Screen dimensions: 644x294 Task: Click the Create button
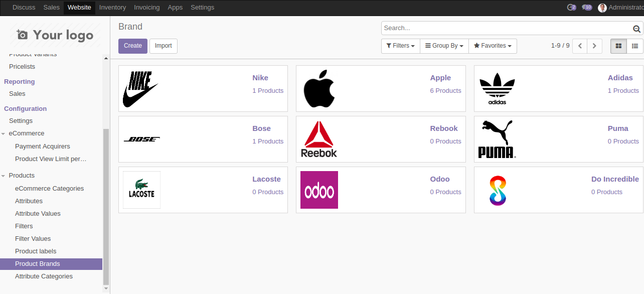(133, 46)
